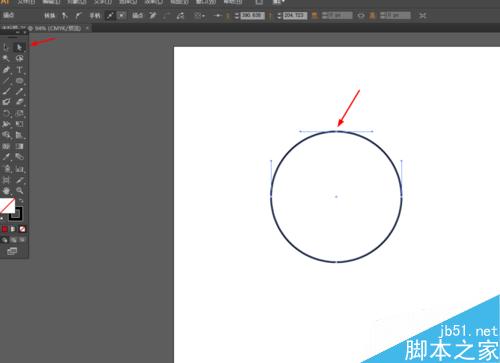The width and height of the screenshot is (500, 363).
Task: Set paint to None button
Action: 22,229
